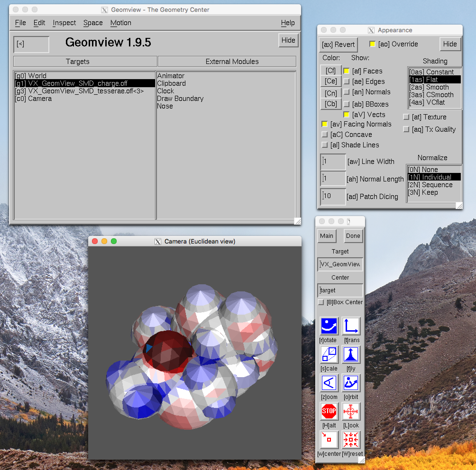Viewport: 476px width, 470px height.
Task: Enable the BBox Center checkbox
Action: [321, 302]
